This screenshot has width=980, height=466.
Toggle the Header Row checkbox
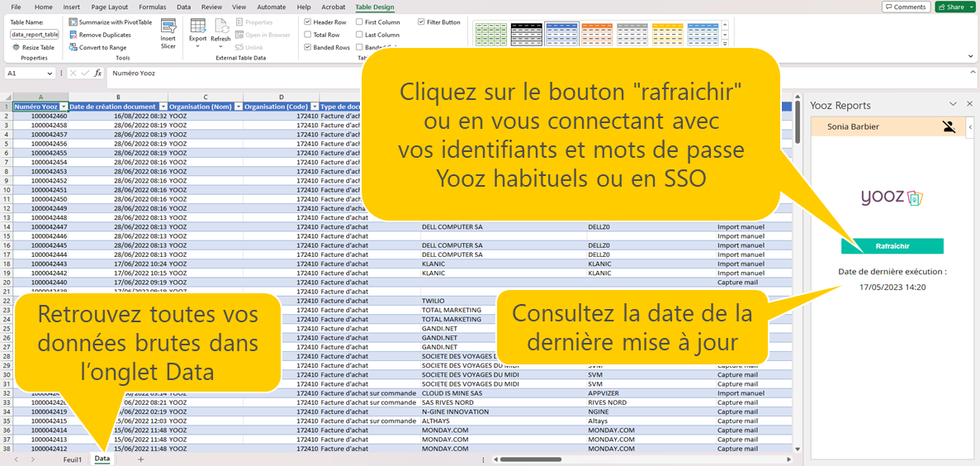point(307,21)
